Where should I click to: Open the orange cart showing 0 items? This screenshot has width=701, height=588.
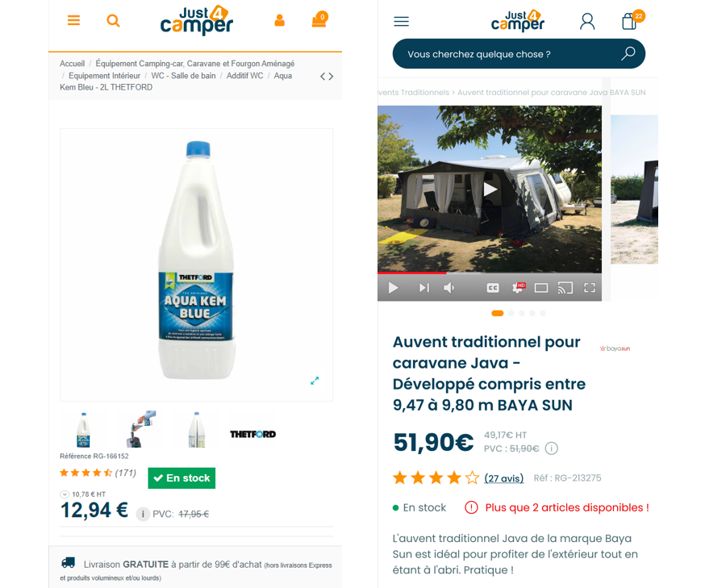click(x=319, y=19)
